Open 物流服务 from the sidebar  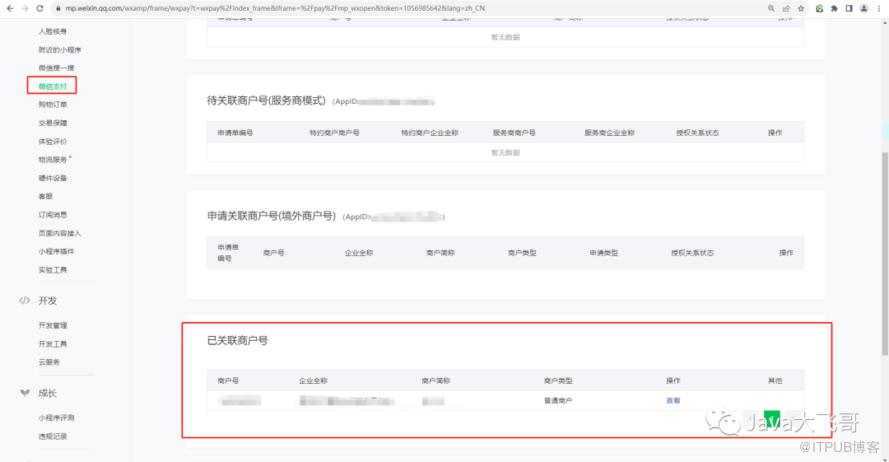(53, 160)
